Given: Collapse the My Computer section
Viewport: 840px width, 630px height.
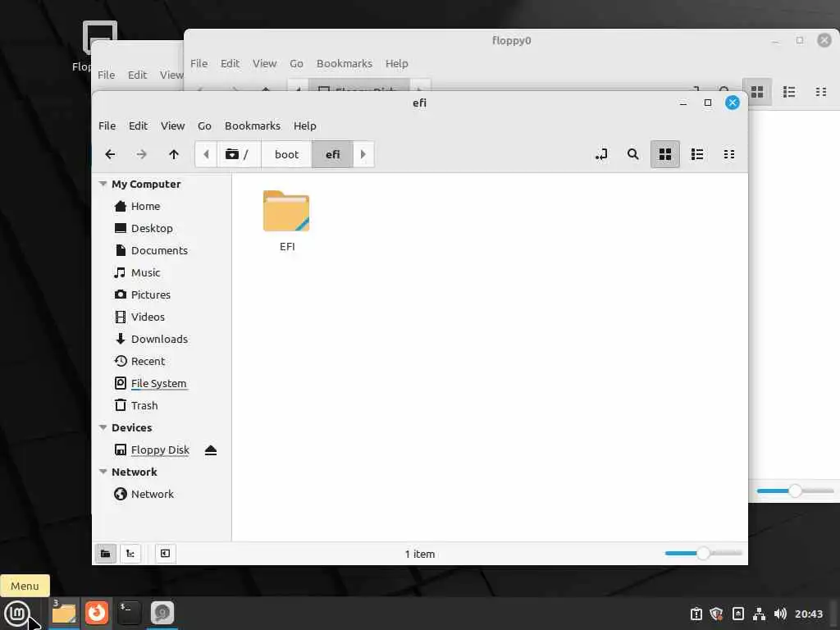Looking at the screenshot, I should point(103,184).
